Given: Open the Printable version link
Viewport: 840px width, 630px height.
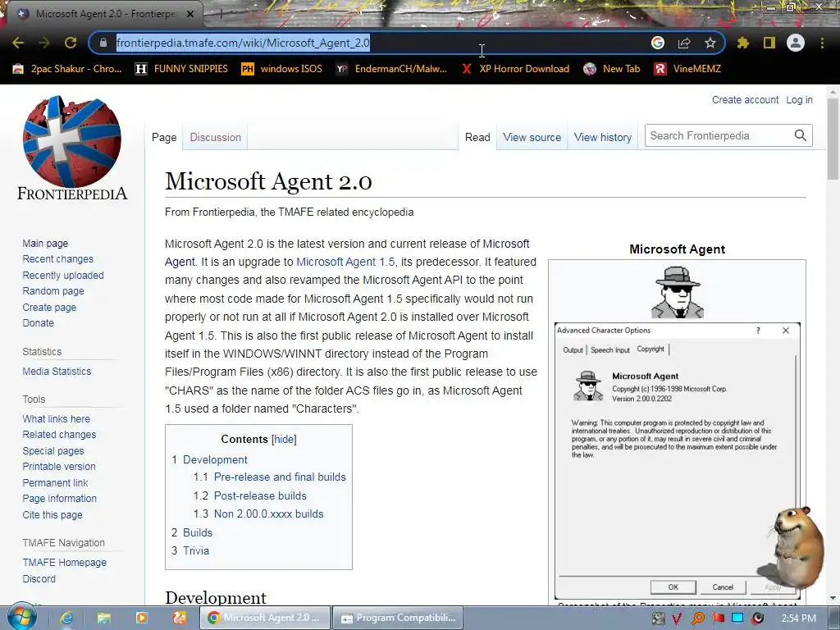Looking at the screenshot, I should (x=59, y=466).
